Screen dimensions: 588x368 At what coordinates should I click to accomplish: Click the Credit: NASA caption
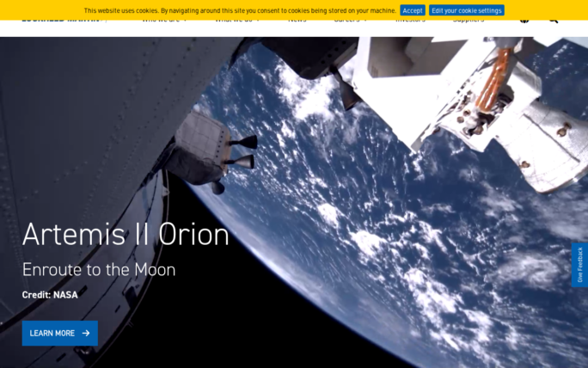click(50, 295)
